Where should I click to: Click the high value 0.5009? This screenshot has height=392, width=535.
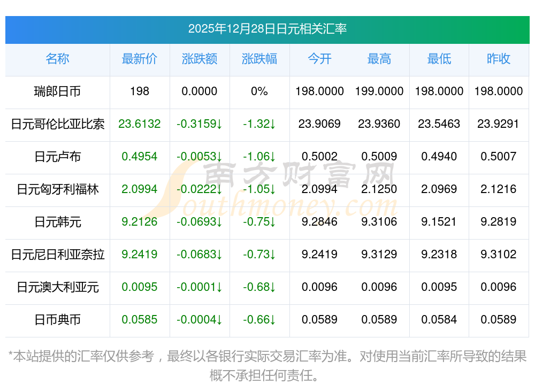coord(379,156)
